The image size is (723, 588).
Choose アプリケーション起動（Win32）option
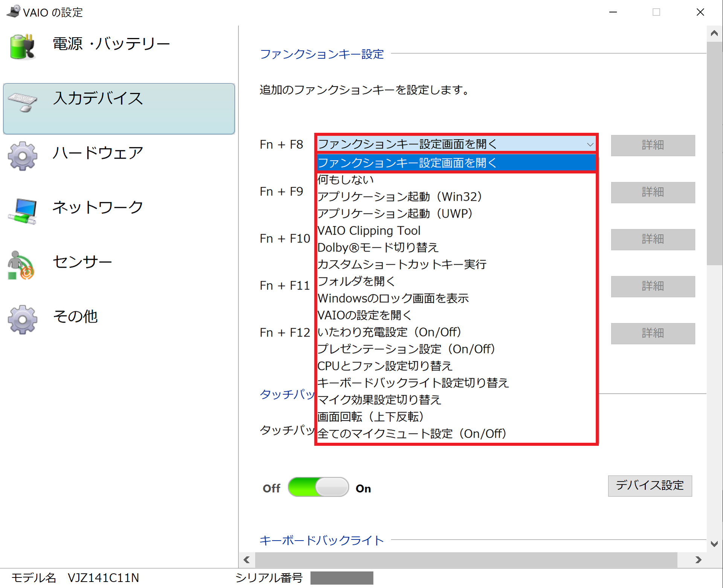tap(456, 197)
